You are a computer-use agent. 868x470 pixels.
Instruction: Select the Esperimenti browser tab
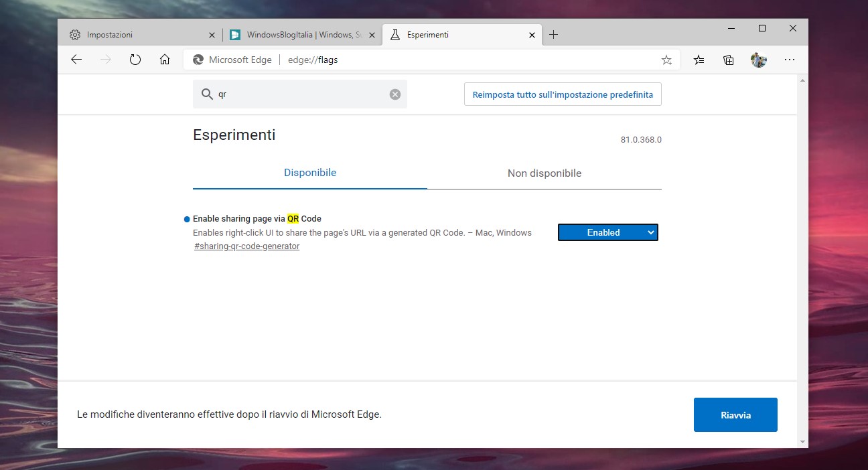click(462, 35)
